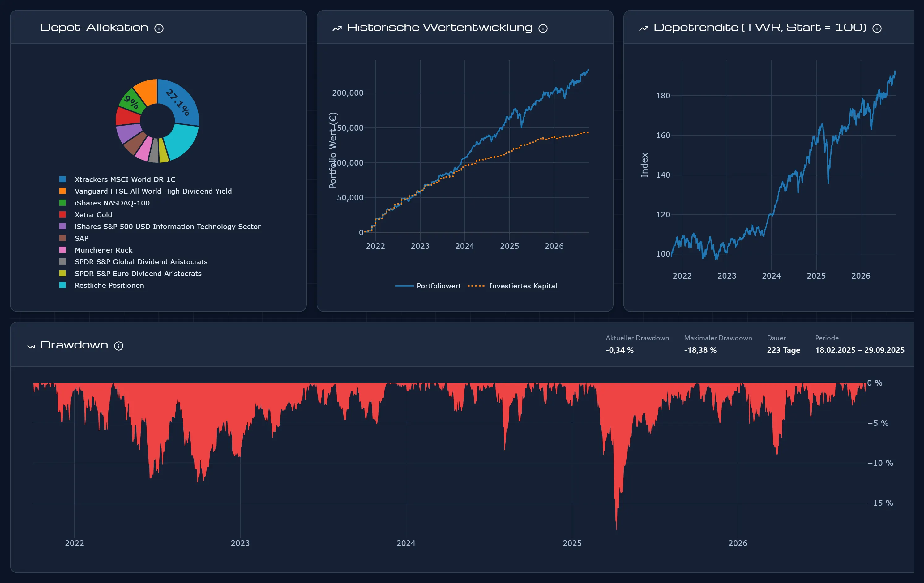Hide iShares S&P 500 Information Technology Sector entry

click(x=160, y=227)
